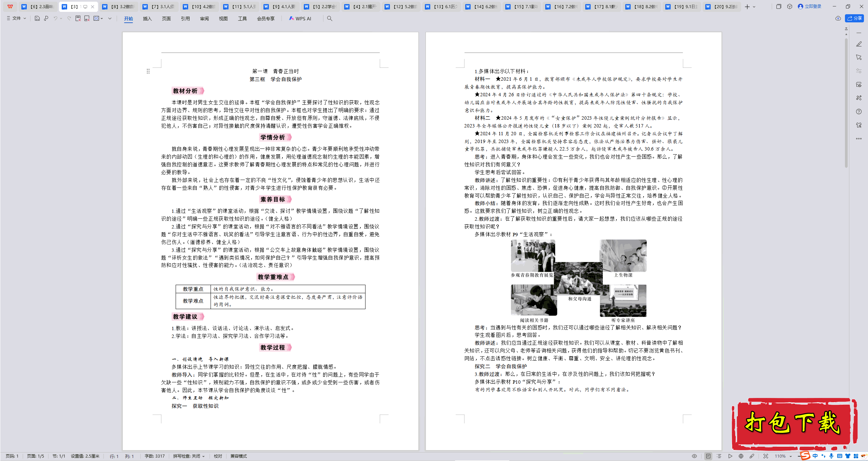Select the 审阅 ribbon tab
This screenshot has height=461, width=868.
click(204, 19)
